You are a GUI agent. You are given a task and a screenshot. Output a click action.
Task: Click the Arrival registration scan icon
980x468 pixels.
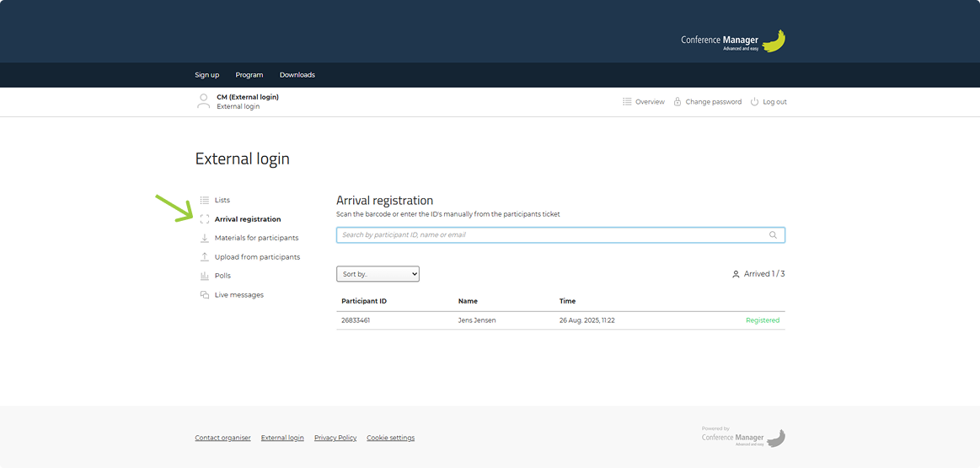(205, 219)
